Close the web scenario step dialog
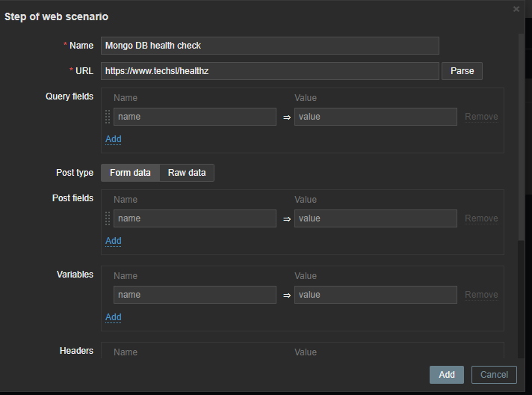 (516, 9)
